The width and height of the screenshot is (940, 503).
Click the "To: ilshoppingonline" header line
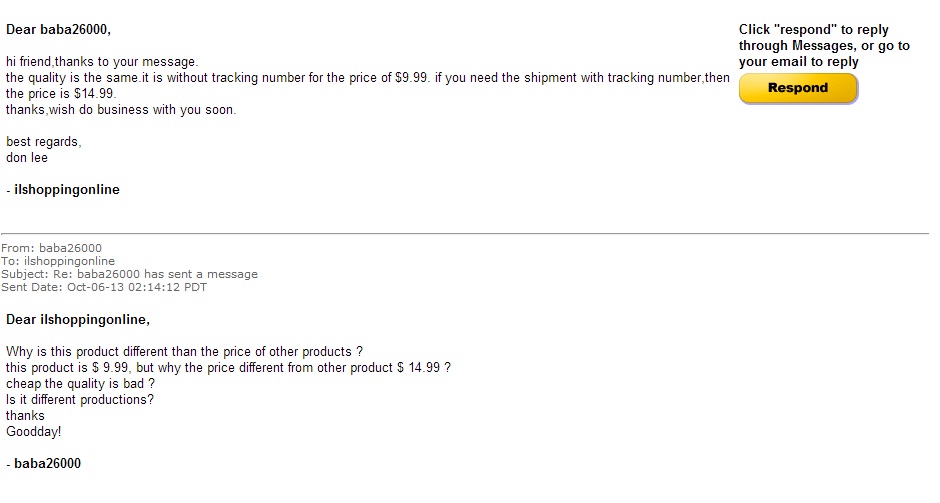click(x=58, y=261)
